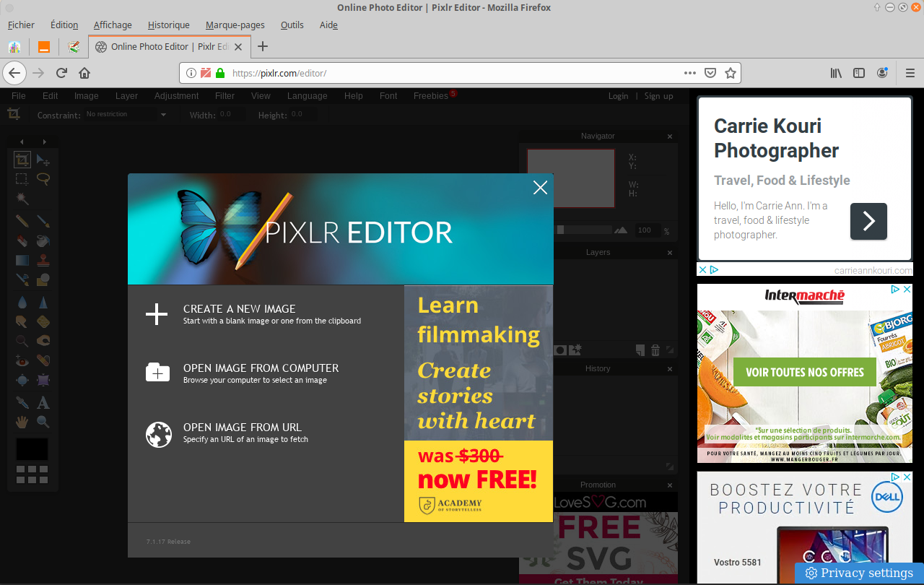The image size is (924, 585).
Task: Open the Filter menu
Action: [x=225, y=95]
